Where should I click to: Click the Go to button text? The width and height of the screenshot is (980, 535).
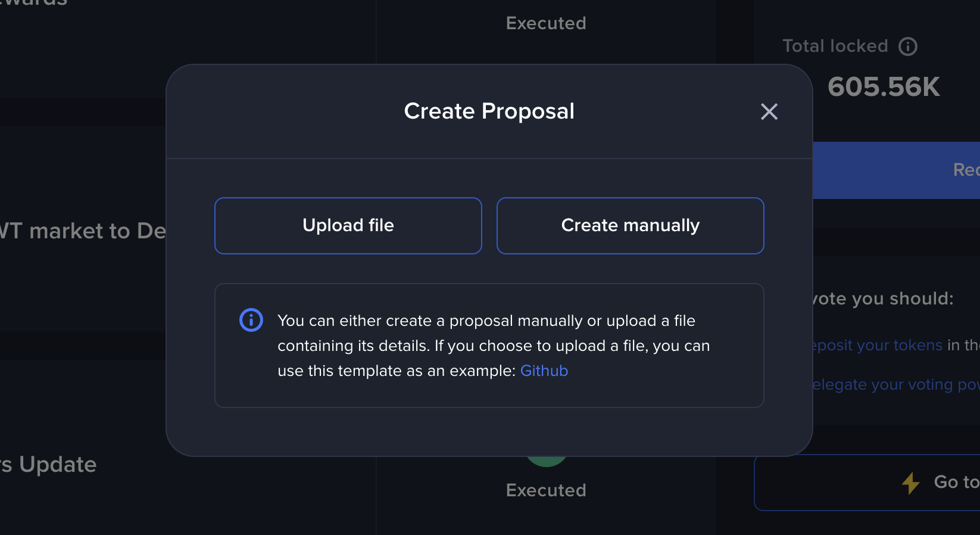pos(957,481)
